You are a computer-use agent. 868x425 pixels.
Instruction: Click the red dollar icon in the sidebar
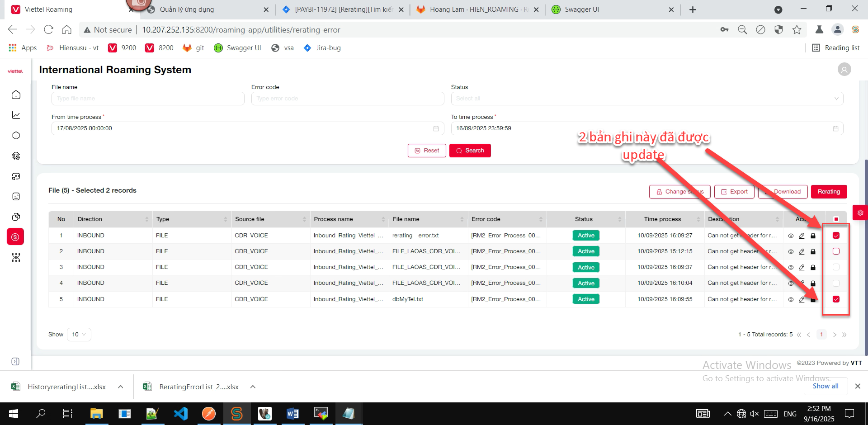tap(15, 237)
